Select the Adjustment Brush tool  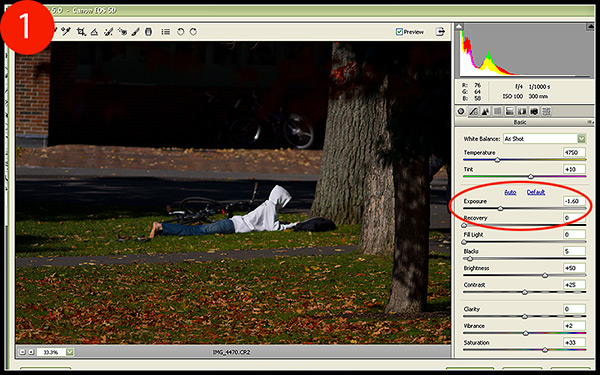[x=135, y=32]
